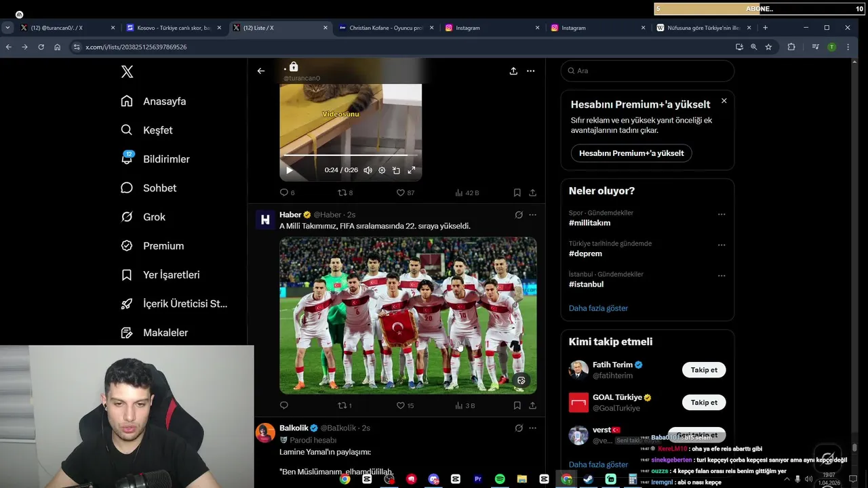Bookmark the Haber post
868x488 pixels.
(x=517, y=405)
